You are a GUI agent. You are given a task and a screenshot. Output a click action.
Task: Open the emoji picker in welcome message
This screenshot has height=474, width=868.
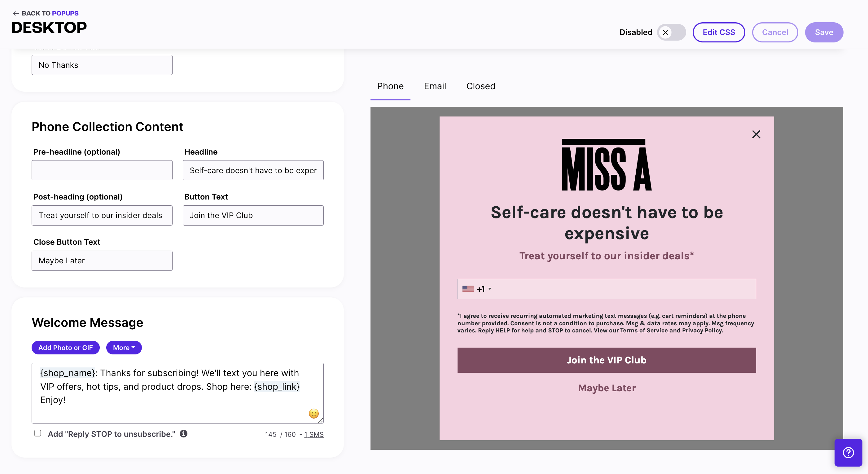pyautogui.click(x=313, y=413)
